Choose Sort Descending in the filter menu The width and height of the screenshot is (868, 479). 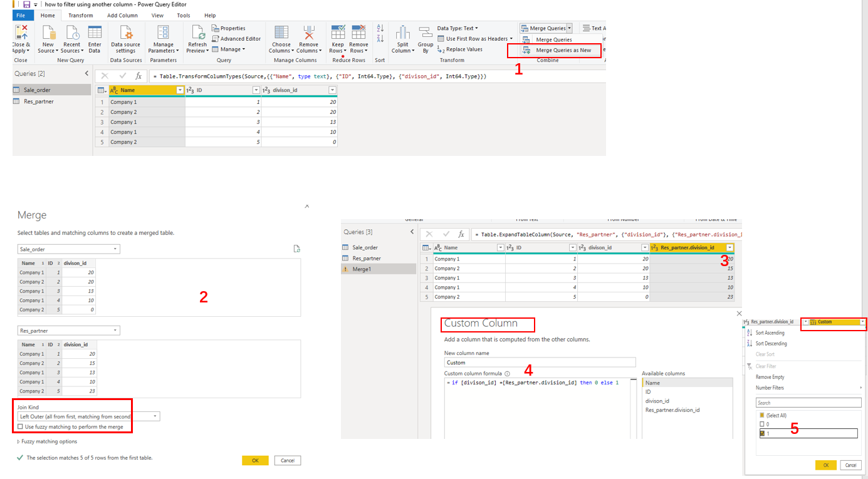[x=771, y=344]
